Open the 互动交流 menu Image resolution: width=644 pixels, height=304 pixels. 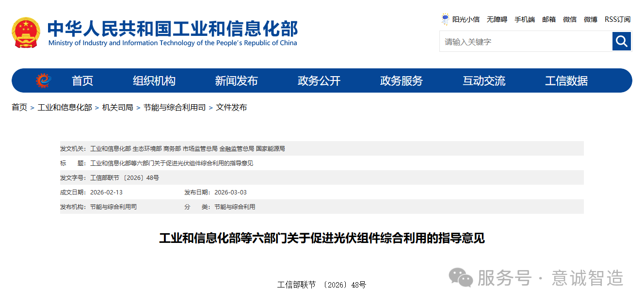[x=483, y=80]
